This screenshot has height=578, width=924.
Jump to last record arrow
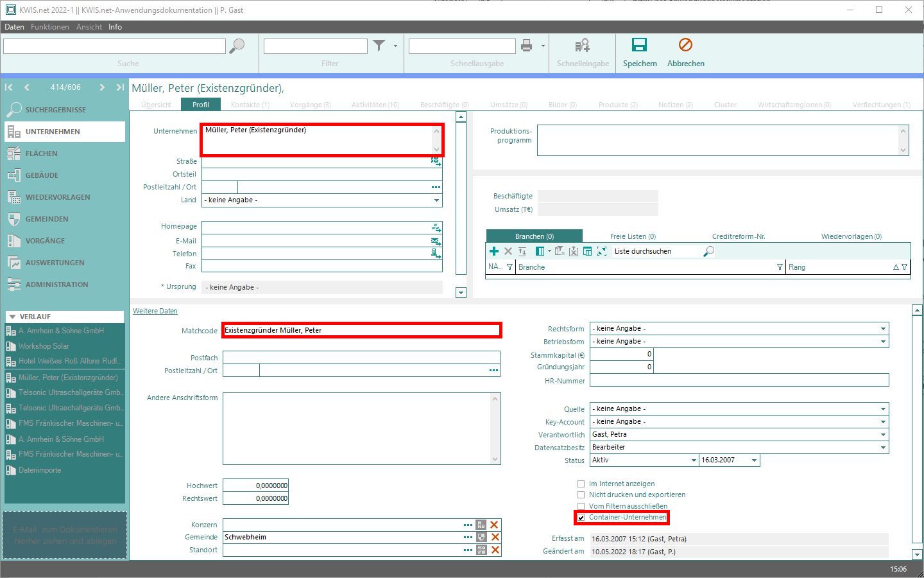[120, 87]
